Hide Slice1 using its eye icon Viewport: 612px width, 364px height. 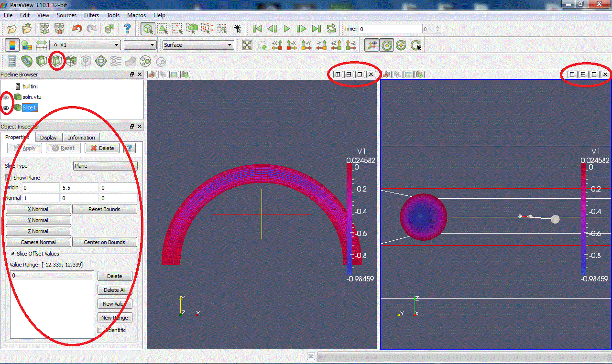[x=6, y=108]
